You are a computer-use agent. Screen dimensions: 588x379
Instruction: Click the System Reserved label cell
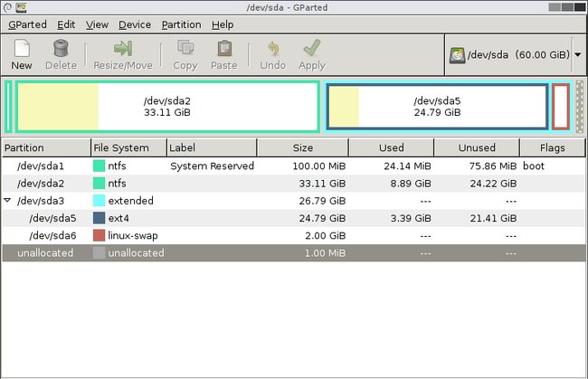coord(212,166)
